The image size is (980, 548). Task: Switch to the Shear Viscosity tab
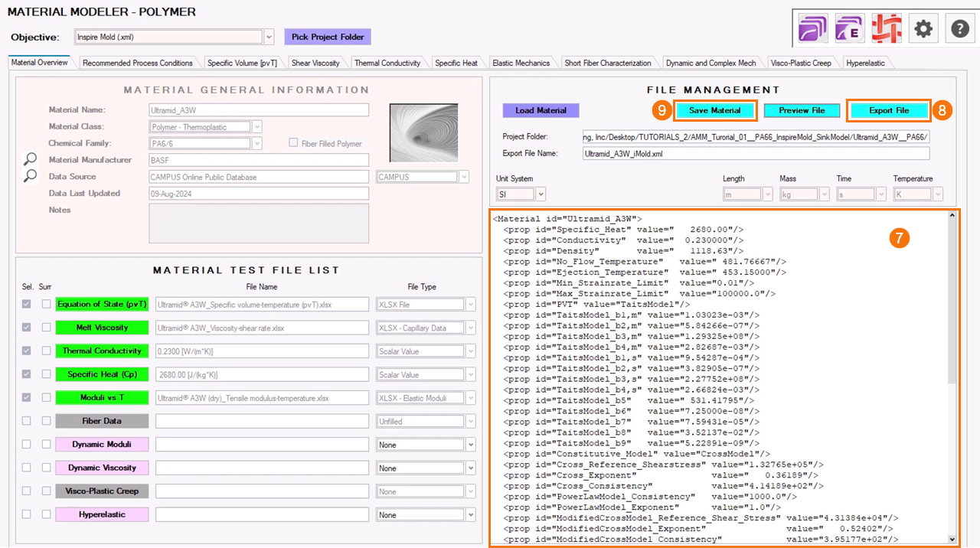pyautogui.click(x=315, y=63)
